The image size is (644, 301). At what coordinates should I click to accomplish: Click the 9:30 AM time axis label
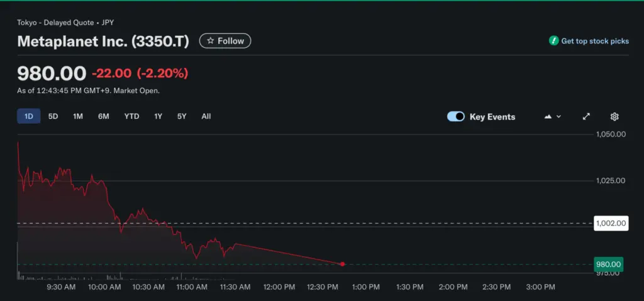[x=61, y=287]
